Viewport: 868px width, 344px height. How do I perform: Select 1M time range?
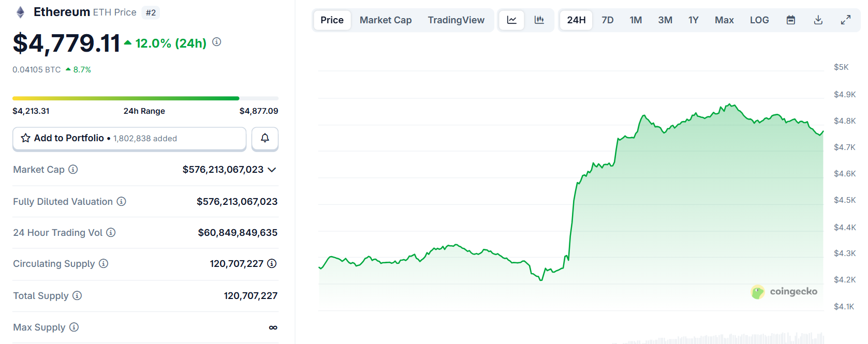636,20
